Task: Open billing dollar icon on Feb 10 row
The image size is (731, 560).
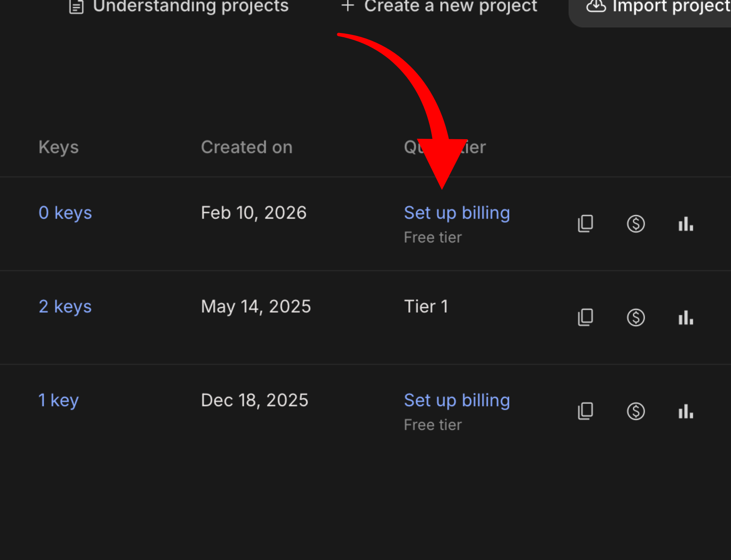Action: pos(636,224)
